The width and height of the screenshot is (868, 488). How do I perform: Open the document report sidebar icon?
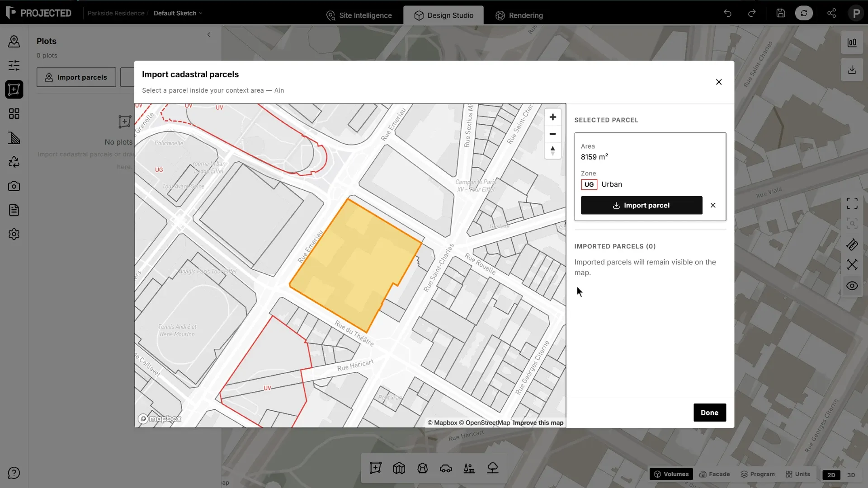14,210
